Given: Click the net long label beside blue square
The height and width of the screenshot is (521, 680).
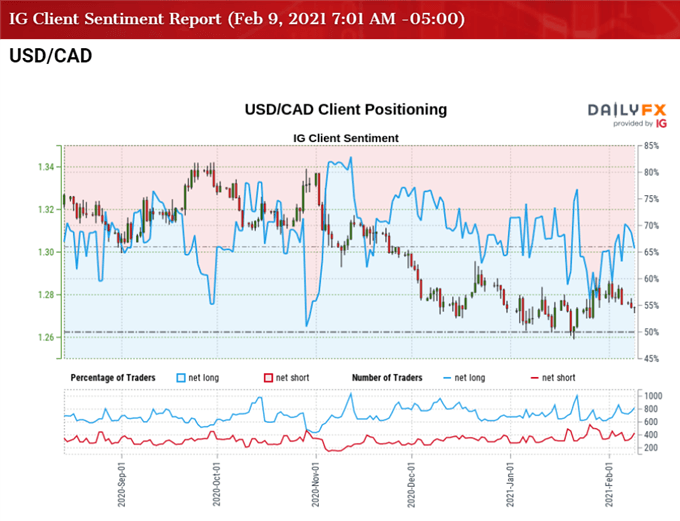Looking at the screenshot, I should click(x=204, y=378).
